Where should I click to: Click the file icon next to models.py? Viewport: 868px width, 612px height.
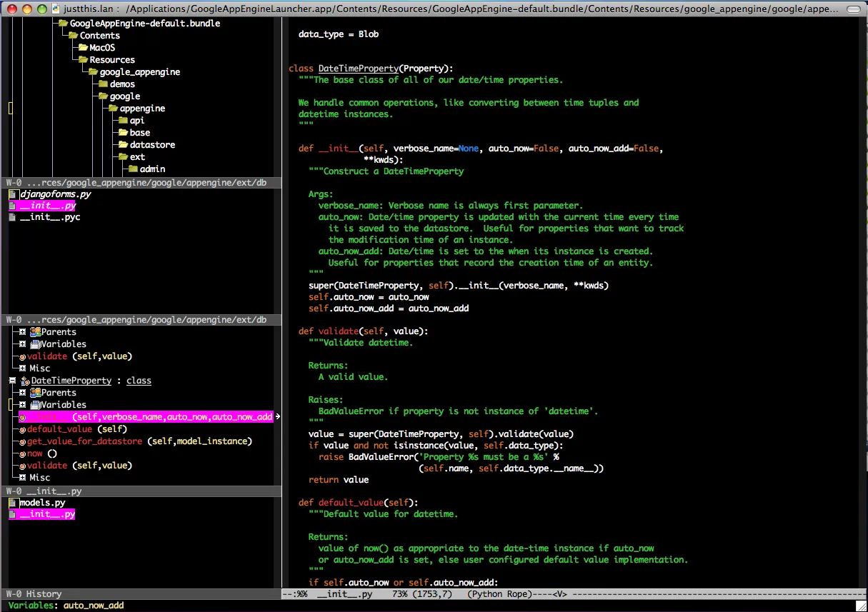[12, 503]
